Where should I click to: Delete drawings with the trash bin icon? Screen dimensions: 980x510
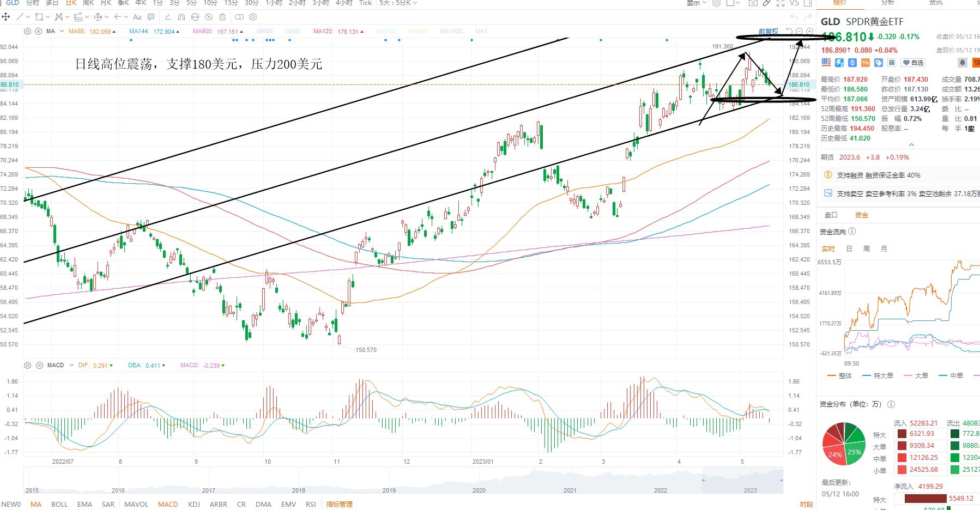(222, 17)
